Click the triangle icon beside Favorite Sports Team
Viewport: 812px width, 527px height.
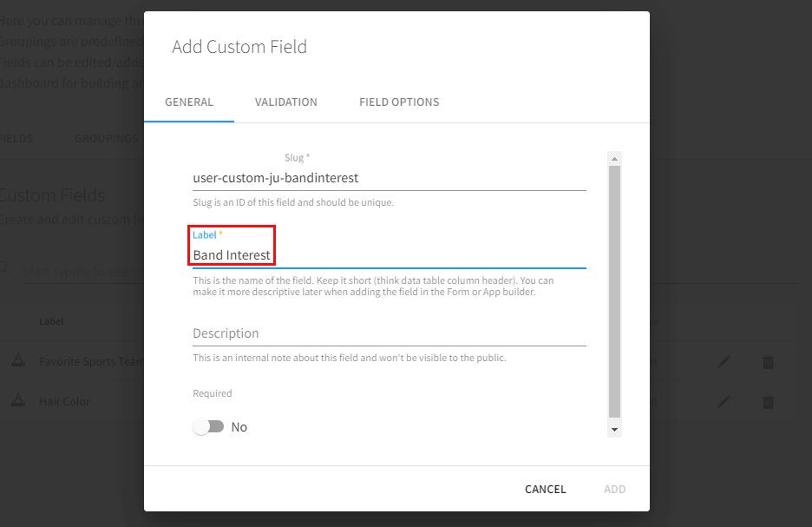pyautogui.click(x=17, y=361)
